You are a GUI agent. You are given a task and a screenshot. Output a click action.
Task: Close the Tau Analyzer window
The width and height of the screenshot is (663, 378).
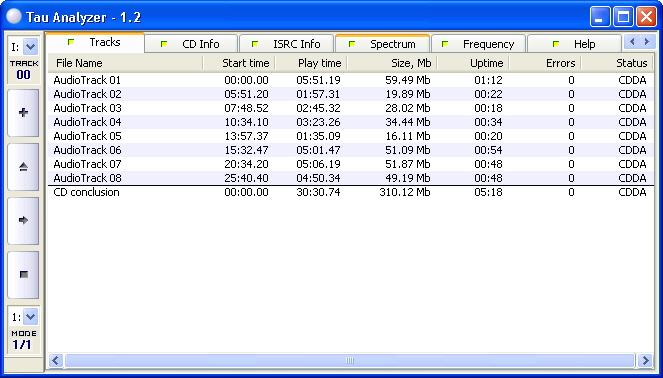click(647, 17)
